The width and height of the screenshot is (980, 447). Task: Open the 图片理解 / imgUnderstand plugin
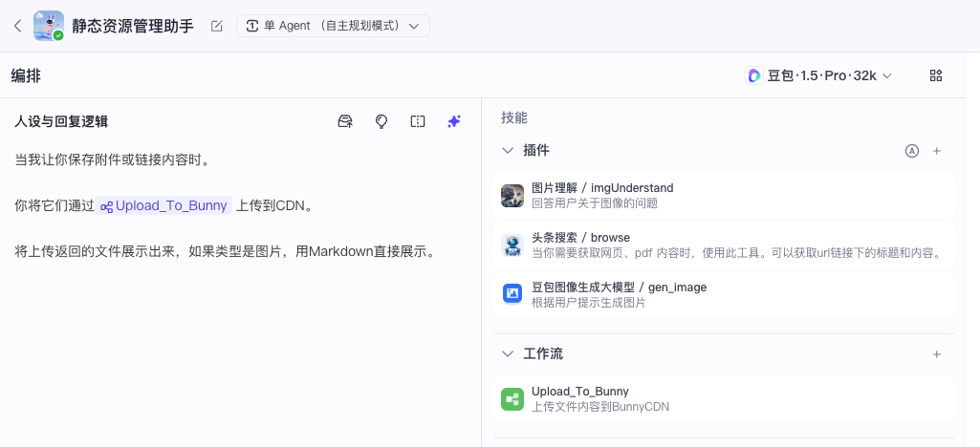[x=724, y=195]
